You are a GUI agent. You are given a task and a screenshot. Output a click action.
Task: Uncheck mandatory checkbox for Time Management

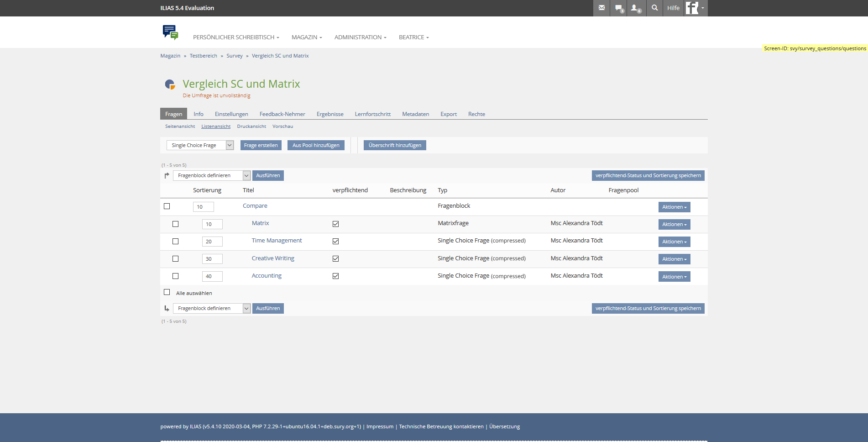pyautogui.click(x=335, y=242)
